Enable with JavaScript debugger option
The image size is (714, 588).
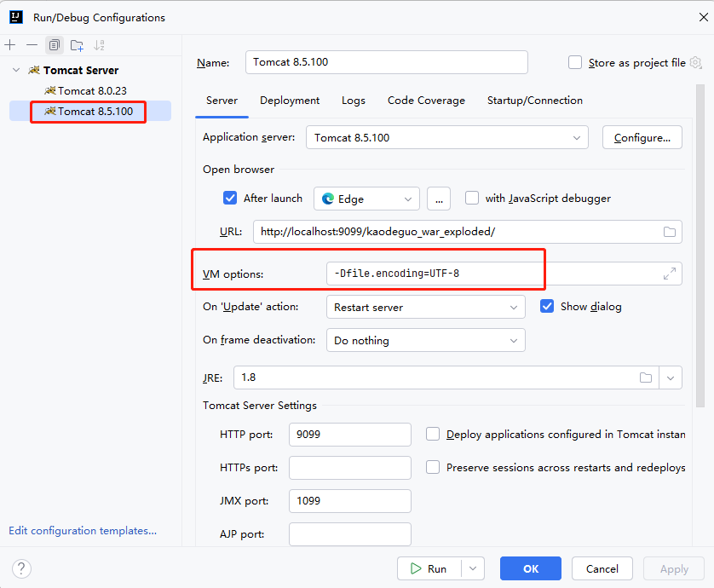tap(472, 198)
